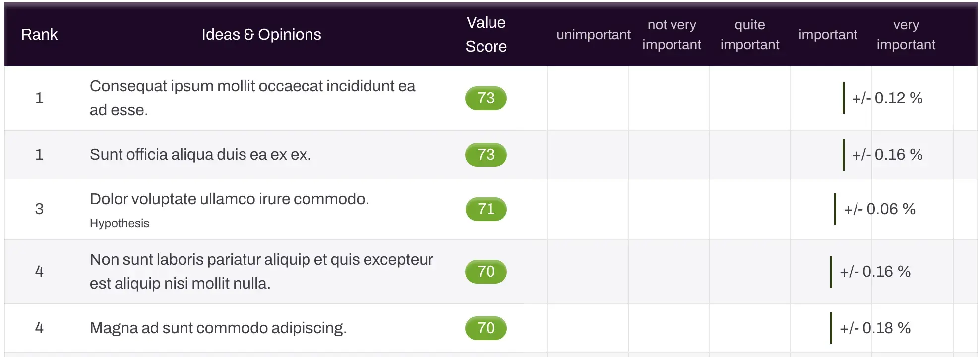Click the Hypothesis tag under the Dolor idea
This screenshot has height=357, width=980.
(120, 223)
